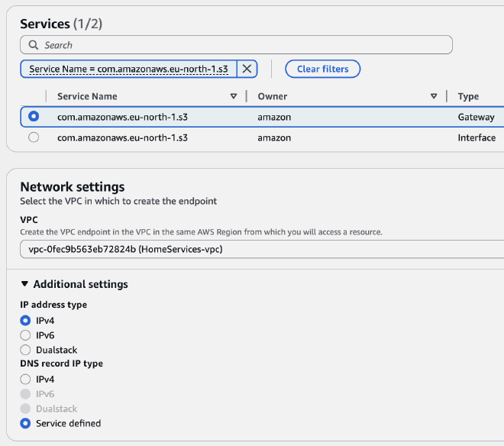Click the Type column header

(468, 96)
